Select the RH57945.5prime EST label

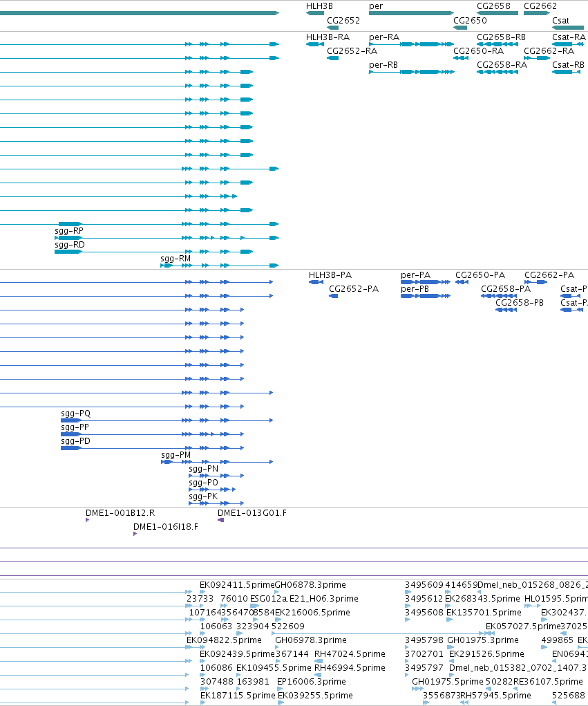tap(496, 696)
